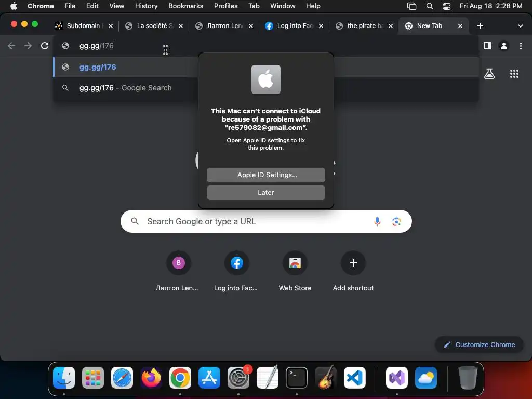Open the Chrome profile avatar icon

[x=504, y=46]
